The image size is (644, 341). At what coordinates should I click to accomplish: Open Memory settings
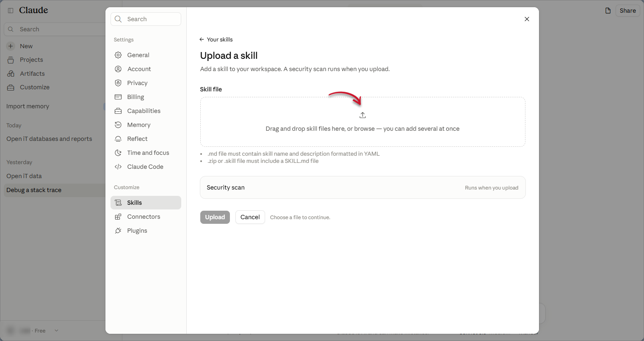click(146, 125)
